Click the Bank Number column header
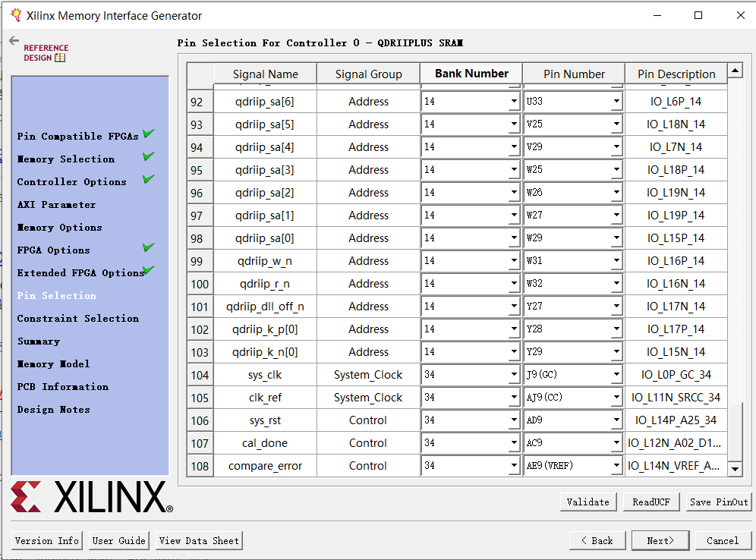This screenshot has height=560, width=756. coord(471,74)
